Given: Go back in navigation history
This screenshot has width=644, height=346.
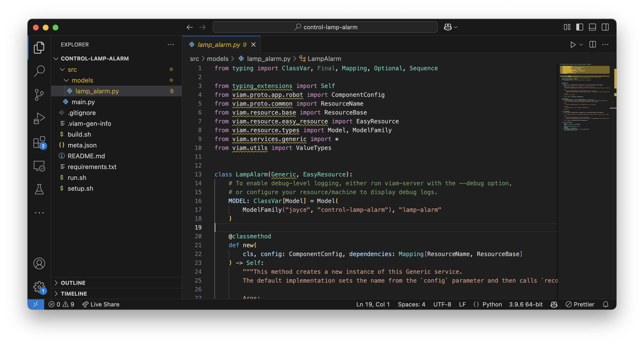Looking at the screenshot, I should click(x=189, y=27).
